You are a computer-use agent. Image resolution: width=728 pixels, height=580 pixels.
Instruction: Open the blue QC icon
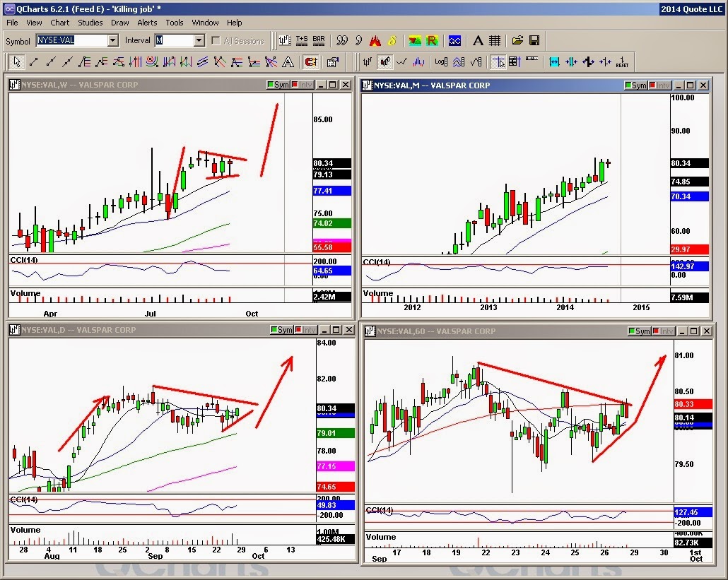point(454,41)
